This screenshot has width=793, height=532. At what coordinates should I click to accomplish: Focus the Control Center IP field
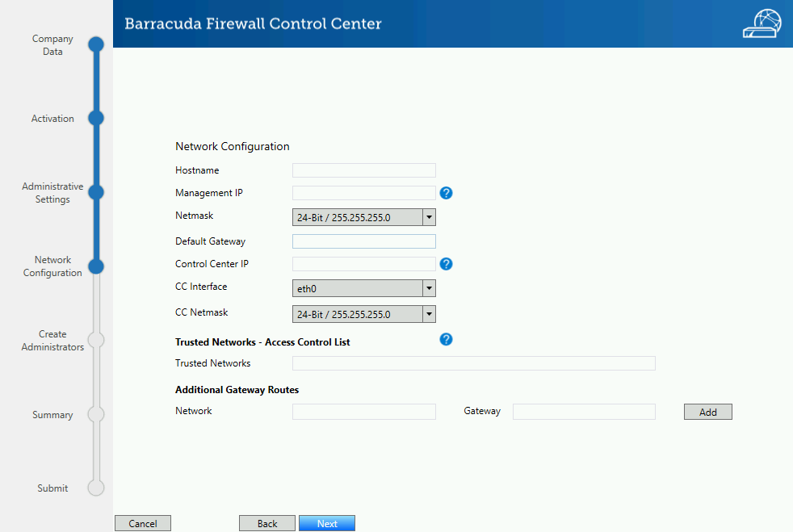coord(364,263)
